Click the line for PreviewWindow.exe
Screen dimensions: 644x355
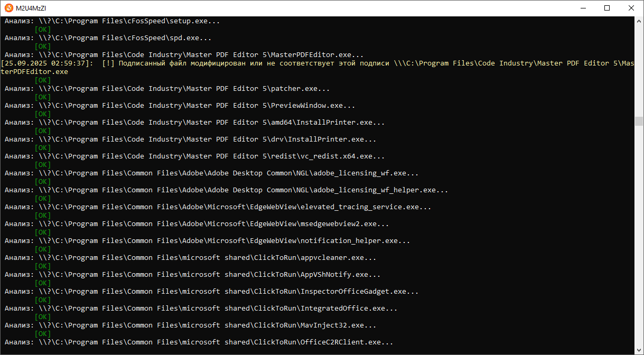point(180,106)
